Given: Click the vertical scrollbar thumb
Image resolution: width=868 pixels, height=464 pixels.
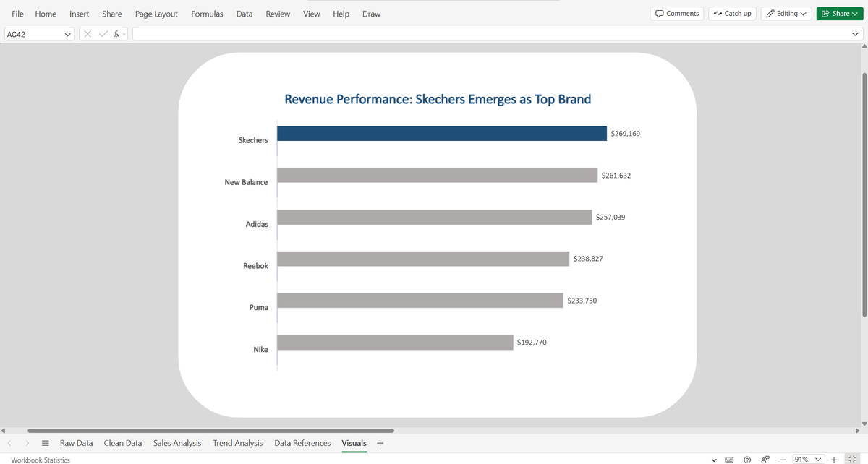Looking at the screenshot, I should click(864, 194).
